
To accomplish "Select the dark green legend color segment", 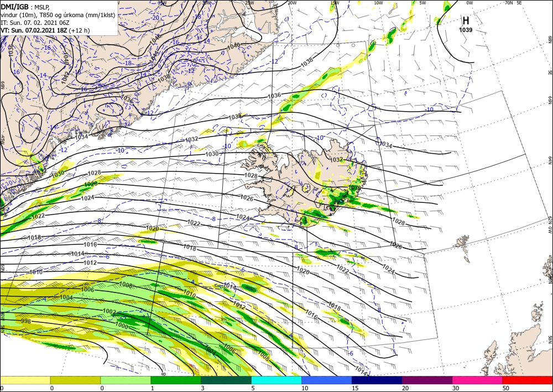I will click(226, 380).
